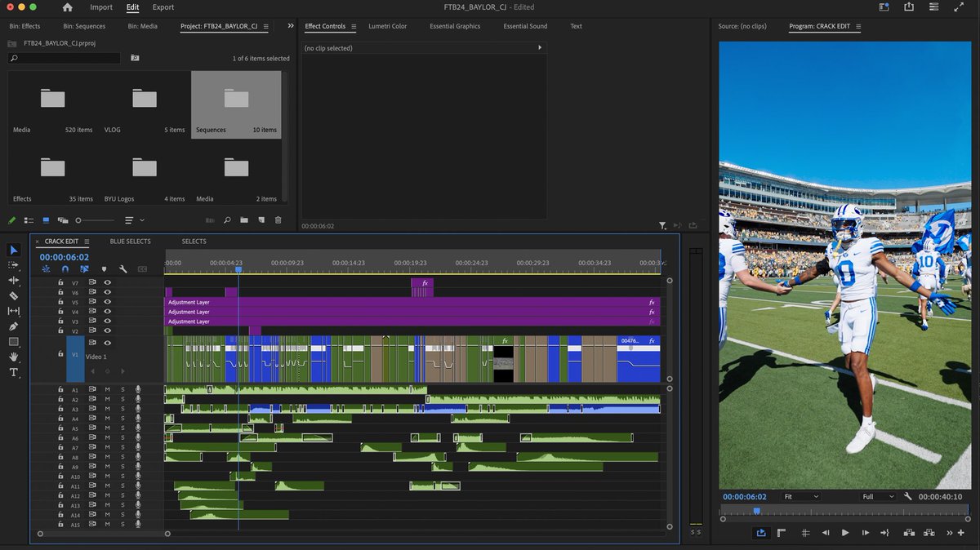980x550 pixels.
Task: Open the Program: CRACK EDIT panel menu
Action: click(858, 26)
